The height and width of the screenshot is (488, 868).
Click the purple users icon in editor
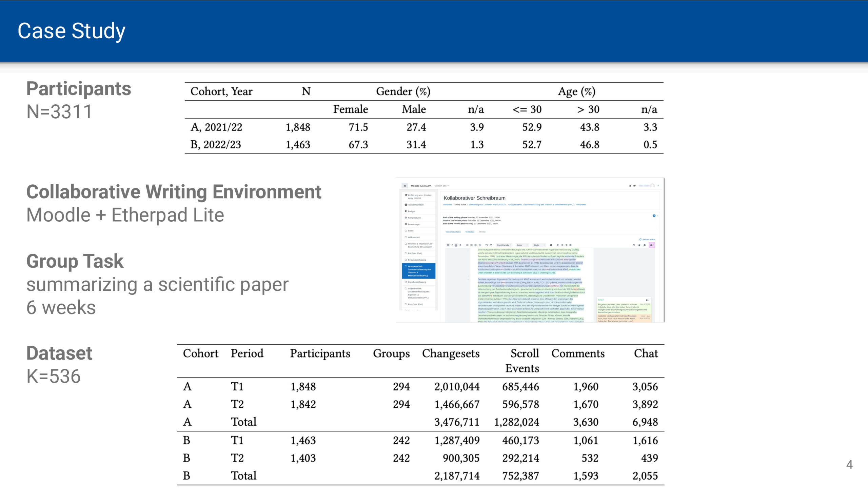tap(651, 245)
